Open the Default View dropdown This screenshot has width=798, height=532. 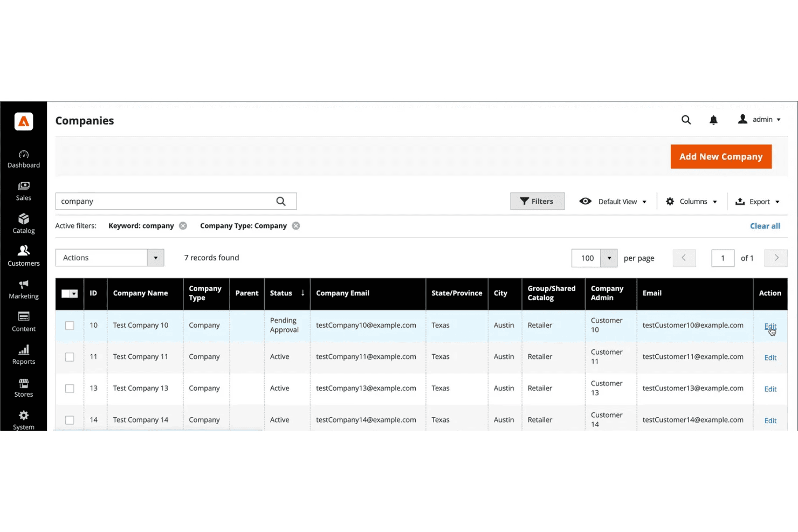pyautogui.click(x=613, y=202)
